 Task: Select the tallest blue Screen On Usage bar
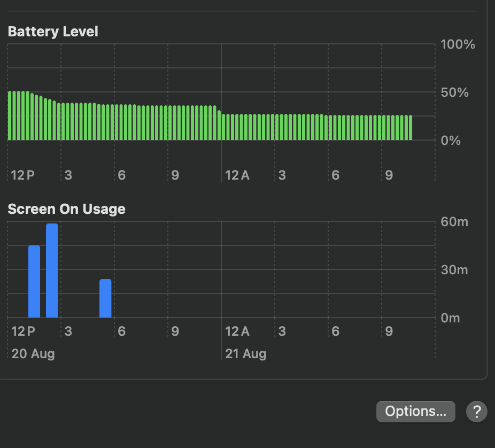(52, 271)
